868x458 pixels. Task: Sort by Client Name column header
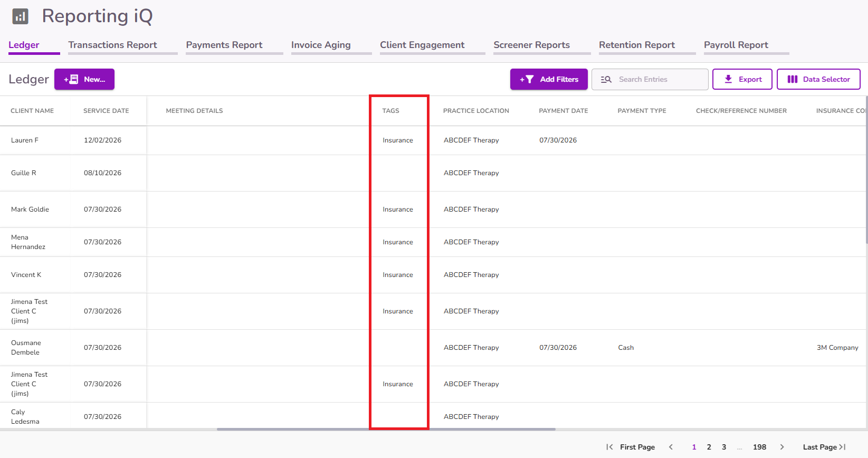click(x=32, y=111)
